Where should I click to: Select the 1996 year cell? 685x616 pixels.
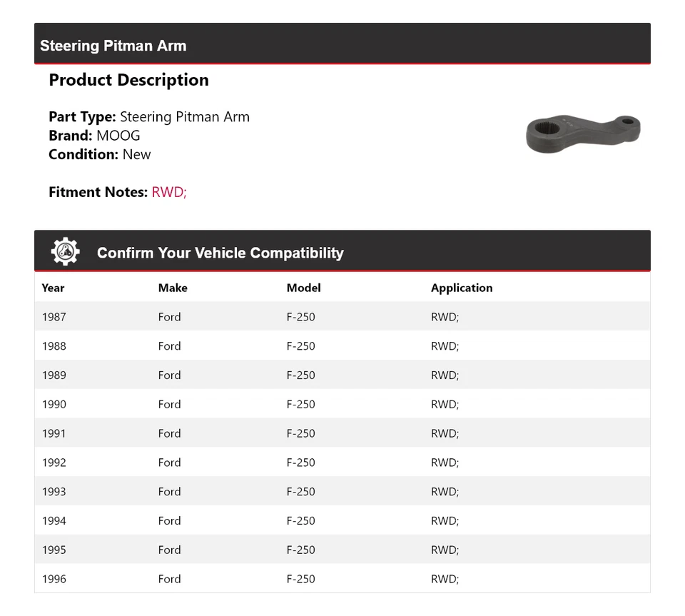tap(54, 579)
